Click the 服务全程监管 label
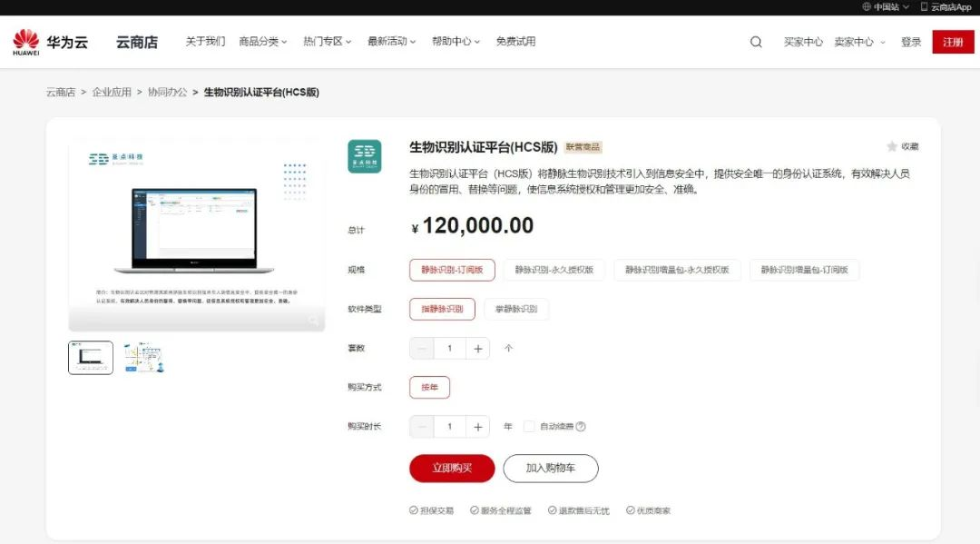The width and height of the screenshot is (980, 544). 501,511
